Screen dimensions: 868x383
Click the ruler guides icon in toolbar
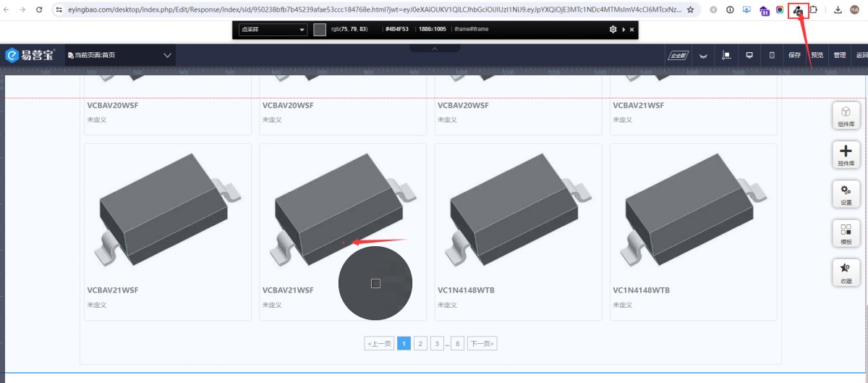(x=726, y=55)
